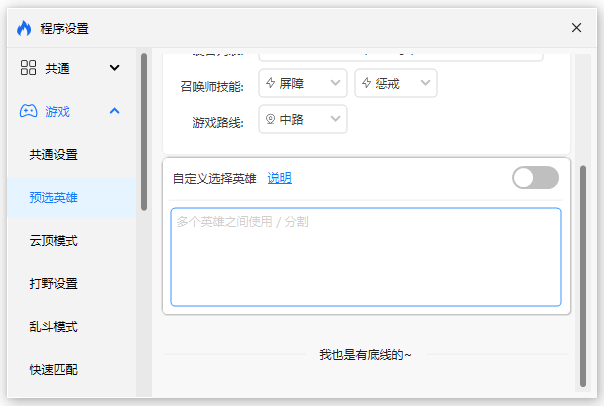Image resolution: width=604 pixels, height=406 pixels.
Task: Click the custom hero names text area
Action: tap(366, 257)
